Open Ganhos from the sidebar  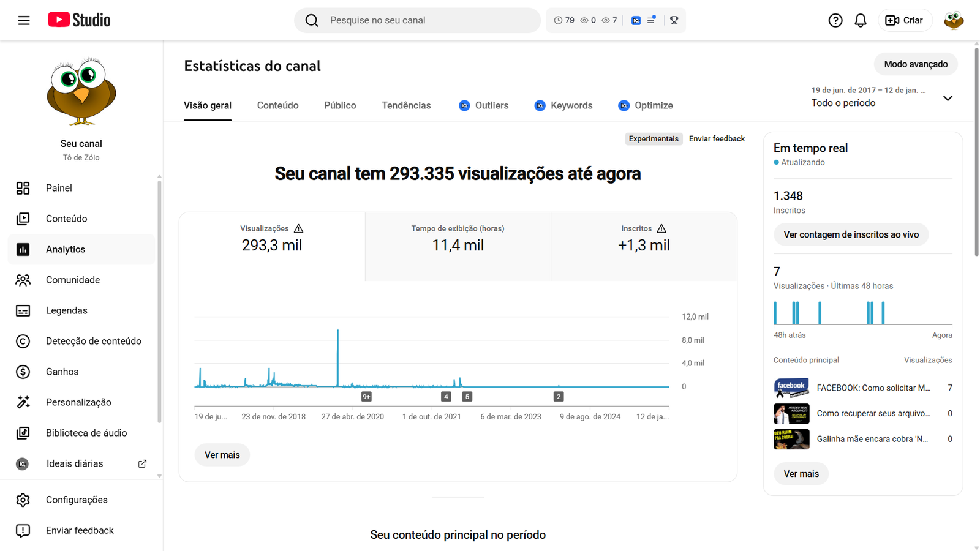pos(62,372)
